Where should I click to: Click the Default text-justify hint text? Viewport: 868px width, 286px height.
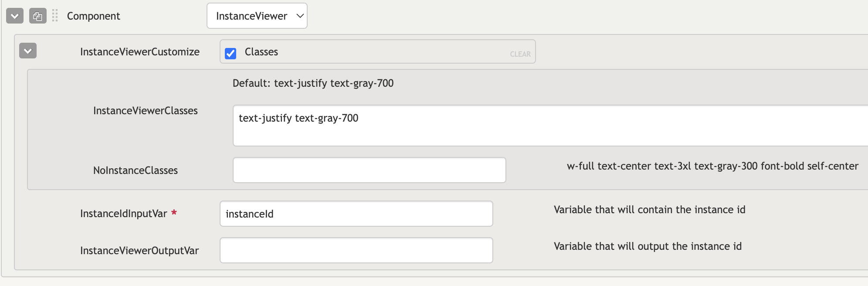pos(313,83)
